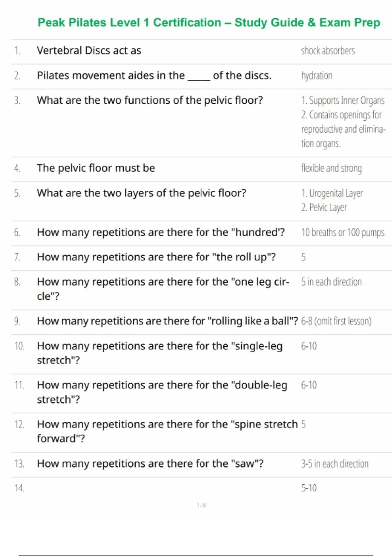The height and width of the screenshot is (556, 392).
Task: Click the blank line in question 2
Action: click(x=199, y=77)
